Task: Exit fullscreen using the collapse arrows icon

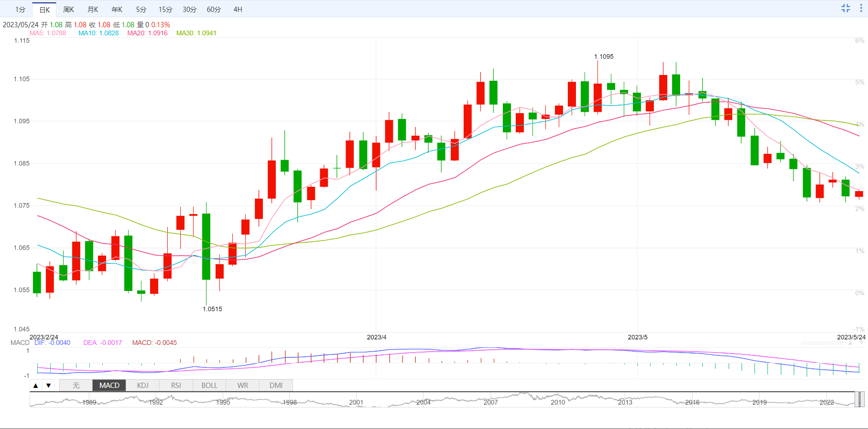Action: 846,8
